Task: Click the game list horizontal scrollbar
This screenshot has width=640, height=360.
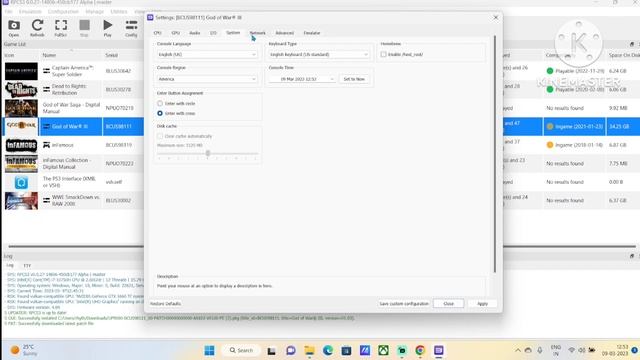Action: click(322, 247)
